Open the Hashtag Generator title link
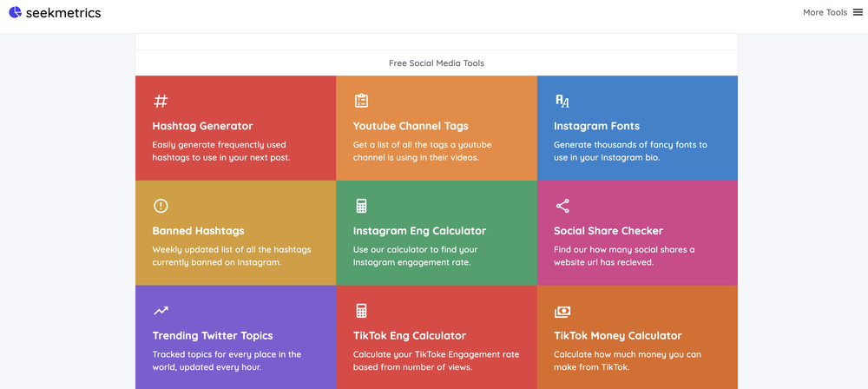Screen dimensions: 868x389 pyautogui.click(x=202, y=126)
